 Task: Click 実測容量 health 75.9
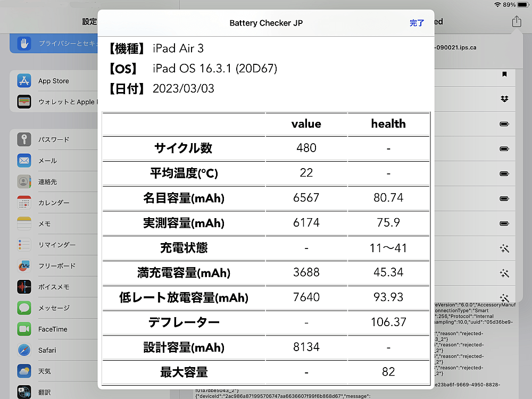pos(388,222)
